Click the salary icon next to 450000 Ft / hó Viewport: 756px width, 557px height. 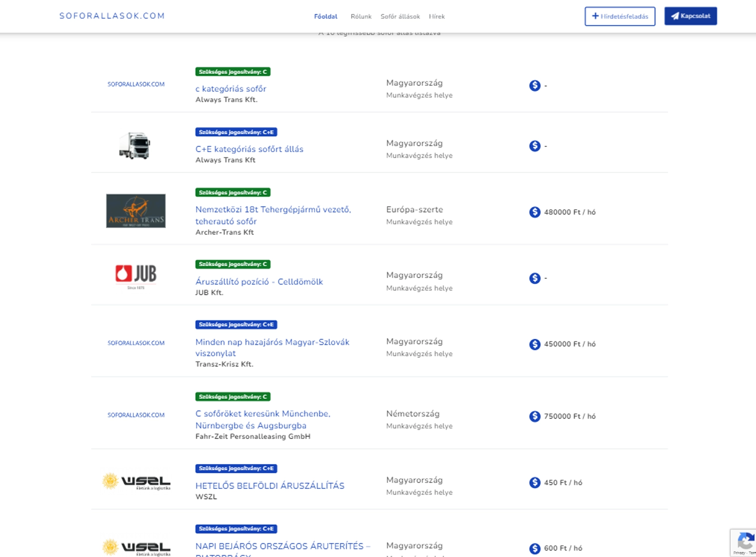pos(535,344)
